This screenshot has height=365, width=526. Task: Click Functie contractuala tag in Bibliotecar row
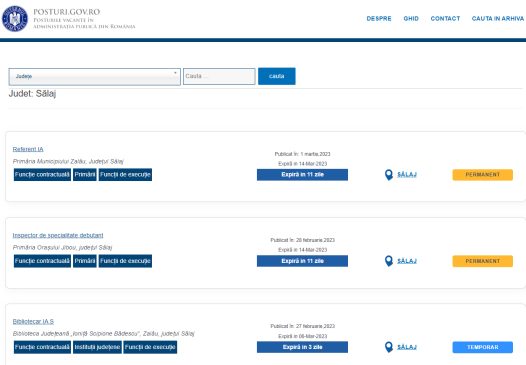pyautogui.click(x=42, y=347)
